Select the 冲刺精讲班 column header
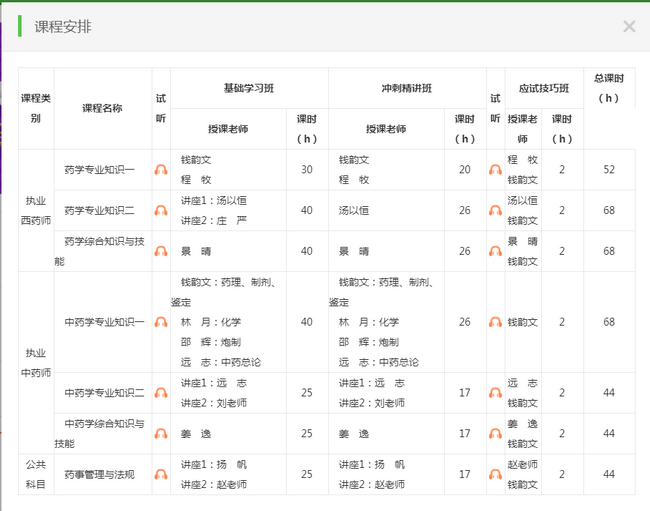This screenshot has height=511, width=650. [x=406, y=89]
